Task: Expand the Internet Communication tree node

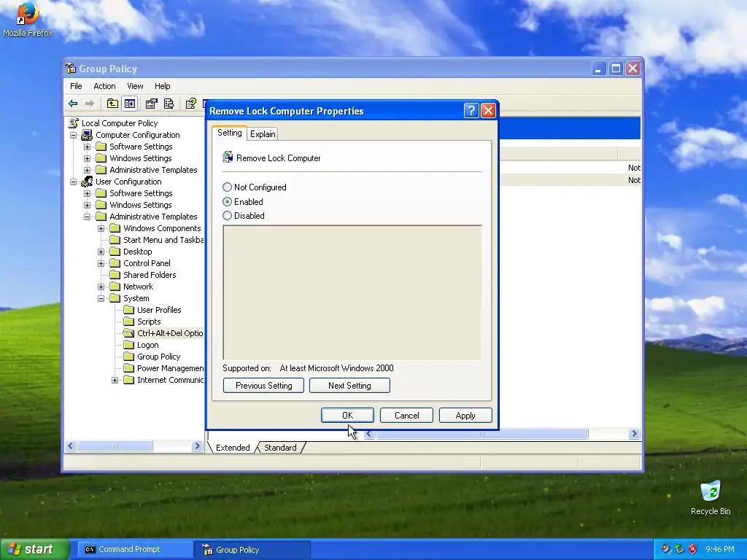Action: point(115,380)
